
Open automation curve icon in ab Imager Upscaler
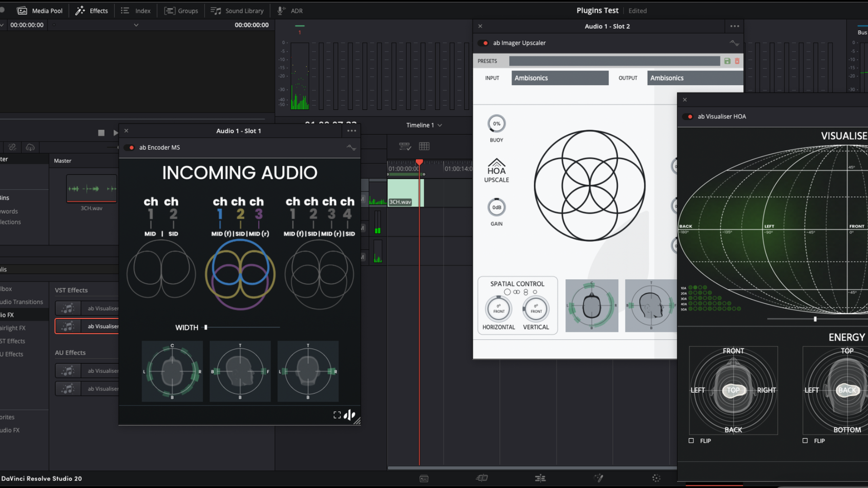click(x=734, y=43)
